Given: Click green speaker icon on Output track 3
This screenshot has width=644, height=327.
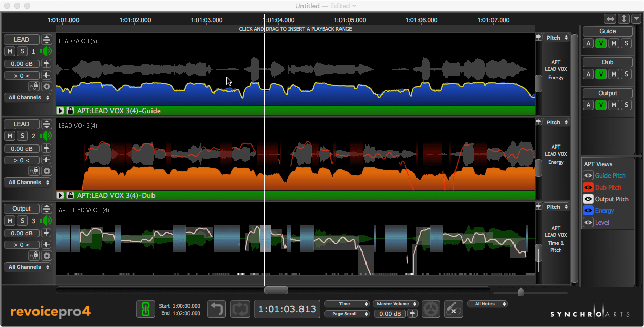Looking at the screenshot, I should [47, 221].
